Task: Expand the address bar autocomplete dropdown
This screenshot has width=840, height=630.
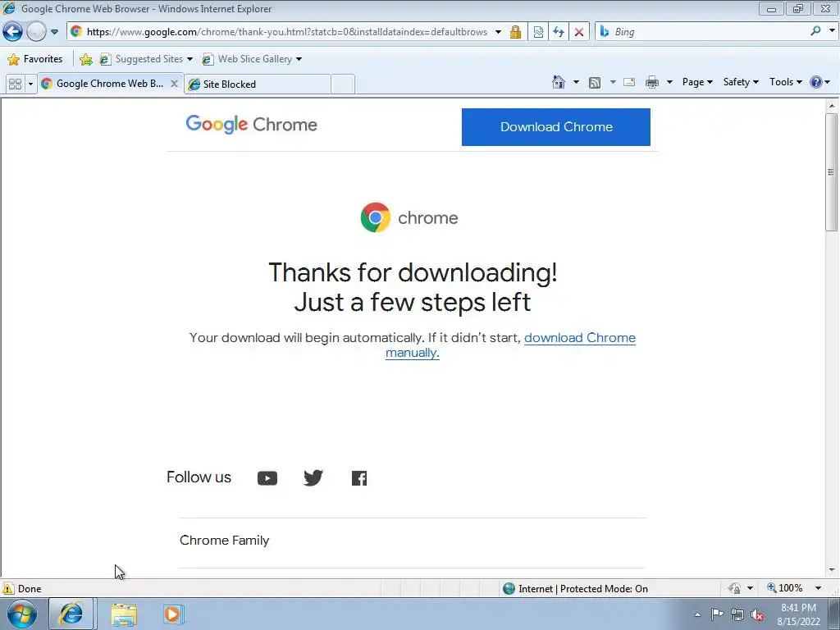Action: coord(498,32)
